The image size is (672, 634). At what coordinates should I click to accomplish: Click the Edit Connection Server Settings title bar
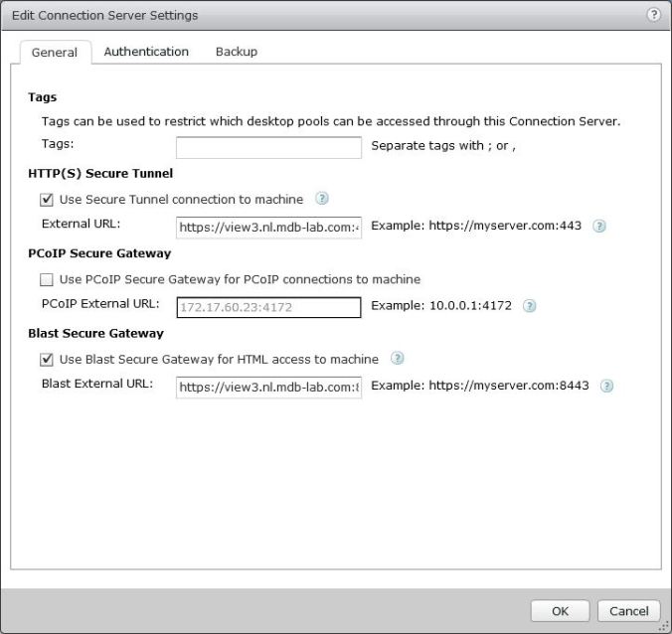pyautogui.click(x=298, y=15)
